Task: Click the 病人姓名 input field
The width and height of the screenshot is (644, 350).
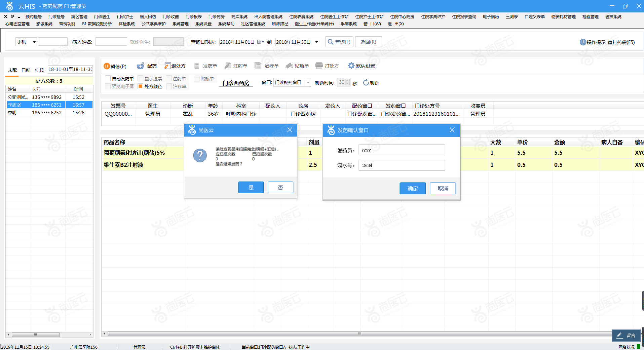Action: (111, 42)
